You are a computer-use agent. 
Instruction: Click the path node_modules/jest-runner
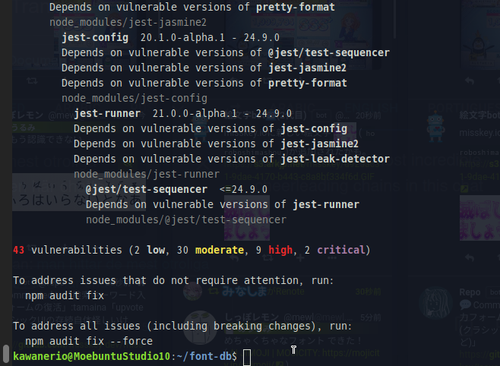tap(146, 174)
